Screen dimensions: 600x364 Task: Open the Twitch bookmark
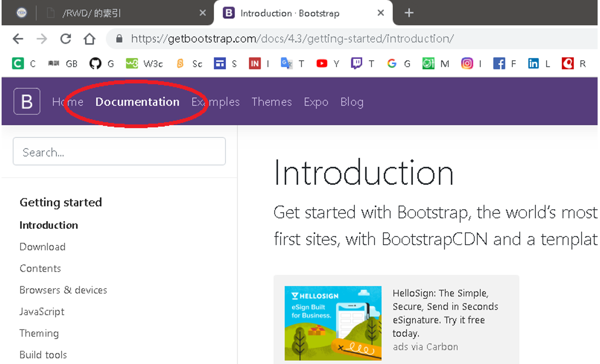click(x=362, y=63)
